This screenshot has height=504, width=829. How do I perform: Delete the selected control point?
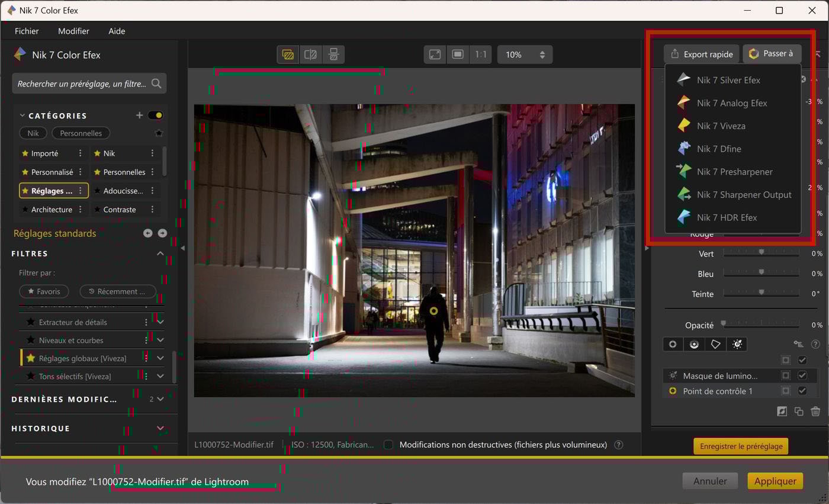815,411
